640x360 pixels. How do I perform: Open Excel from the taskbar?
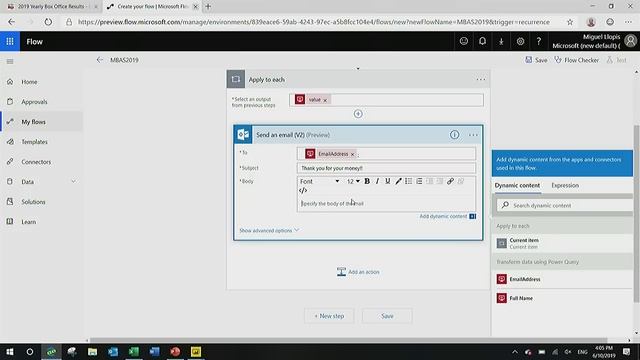pyautogui.click(x=133, y=352)
